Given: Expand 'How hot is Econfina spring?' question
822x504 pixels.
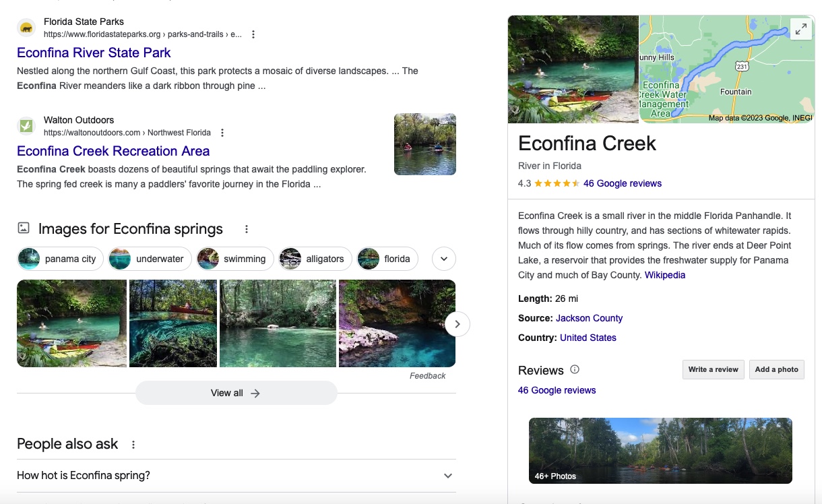Looking at the screenshot, I should click(236, 476).
